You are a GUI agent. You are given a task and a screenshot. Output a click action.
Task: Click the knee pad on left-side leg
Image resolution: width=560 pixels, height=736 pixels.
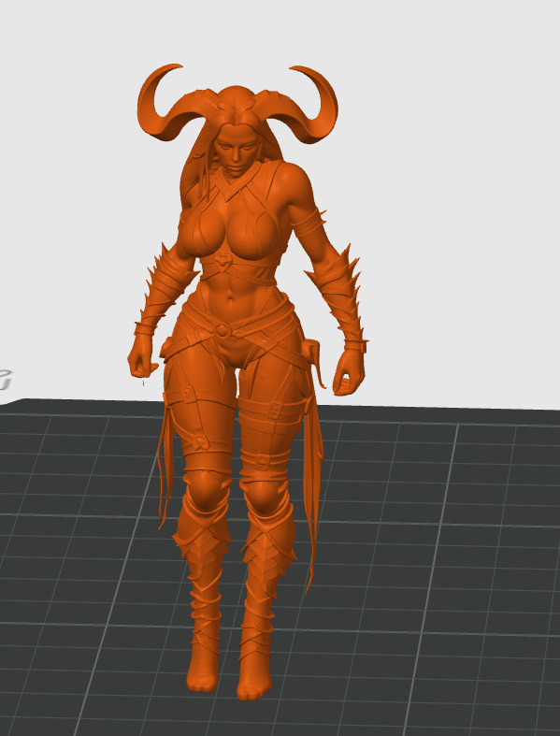coord(205,490)
